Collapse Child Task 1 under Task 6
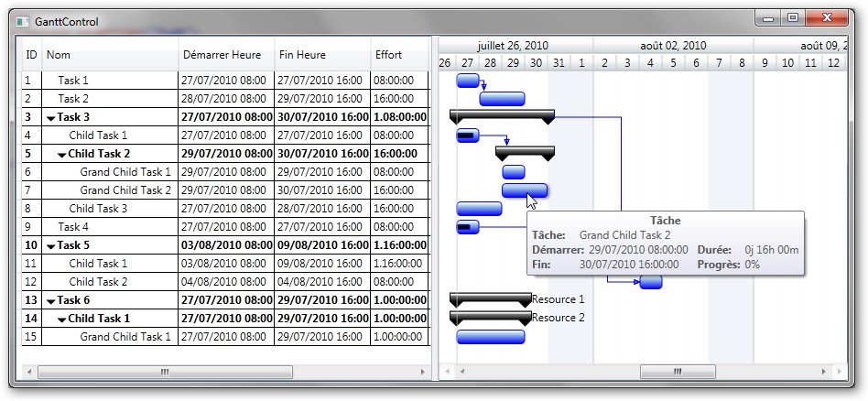Viewport: 868px width, 401px height. point(61,320)
